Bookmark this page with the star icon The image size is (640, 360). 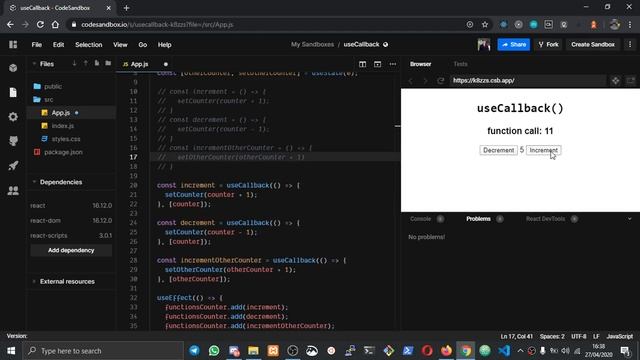pyautogui.click(x=485, y=24)
